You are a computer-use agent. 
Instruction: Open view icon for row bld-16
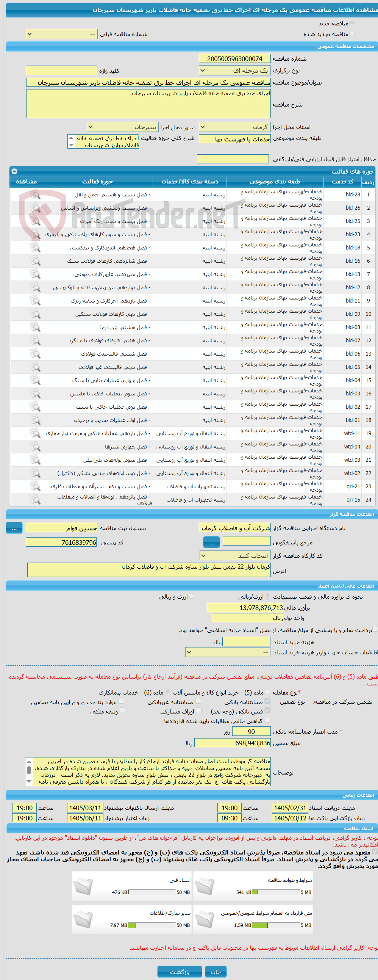pyautogui.click(x=35, y=261)
